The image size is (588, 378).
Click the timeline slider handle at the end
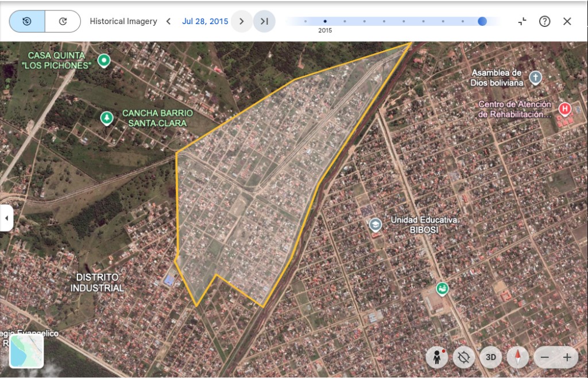coord(482,21)
